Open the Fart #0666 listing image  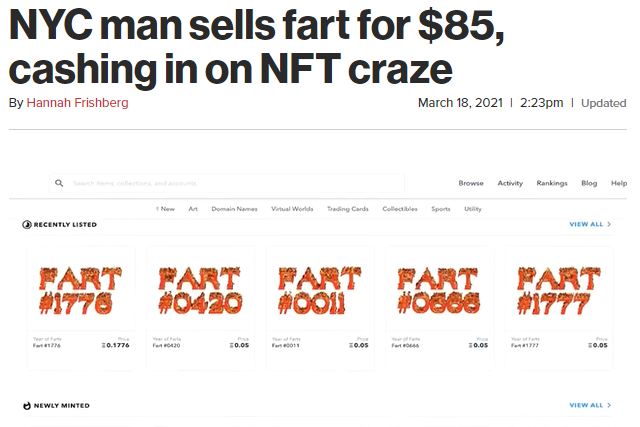tap(439, 290)
